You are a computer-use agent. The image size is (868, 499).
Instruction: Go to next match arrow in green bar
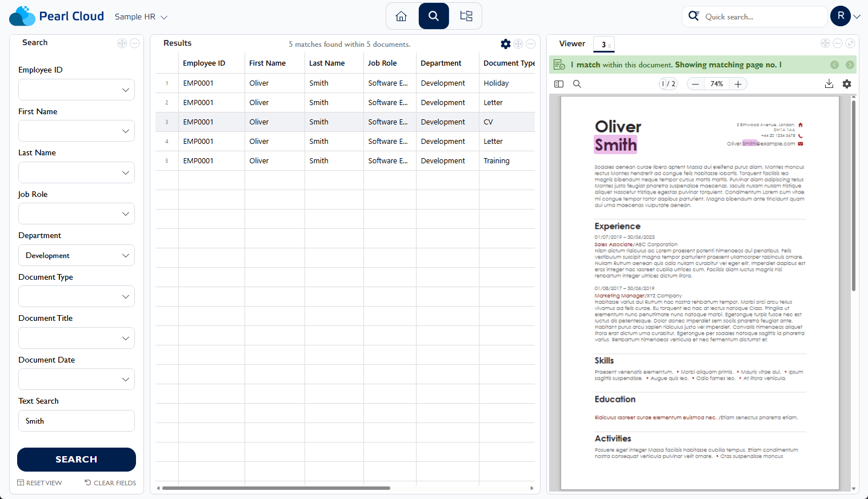point(850,65)
